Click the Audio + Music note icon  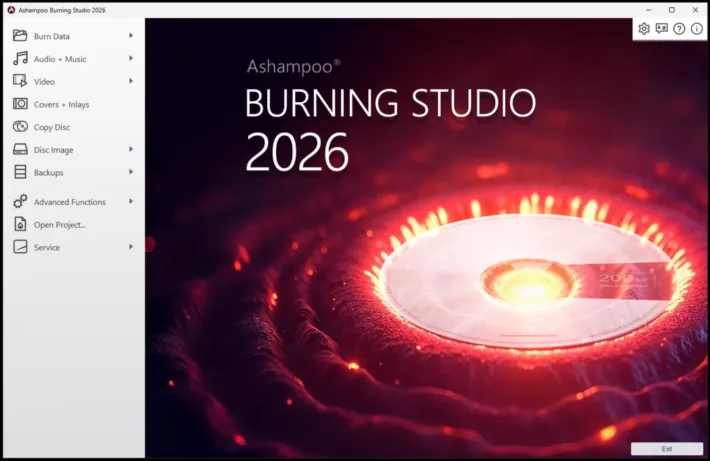(x=20, y=58)
